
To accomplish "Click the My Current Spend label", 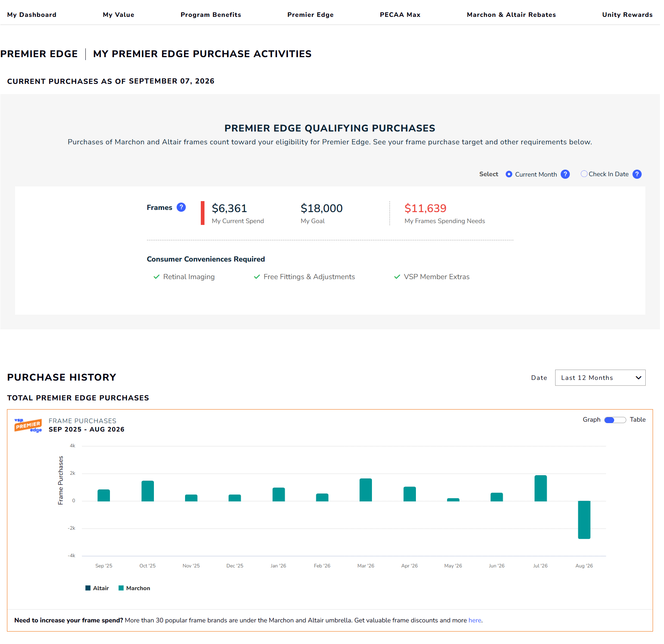I will (x=238, y=221).
